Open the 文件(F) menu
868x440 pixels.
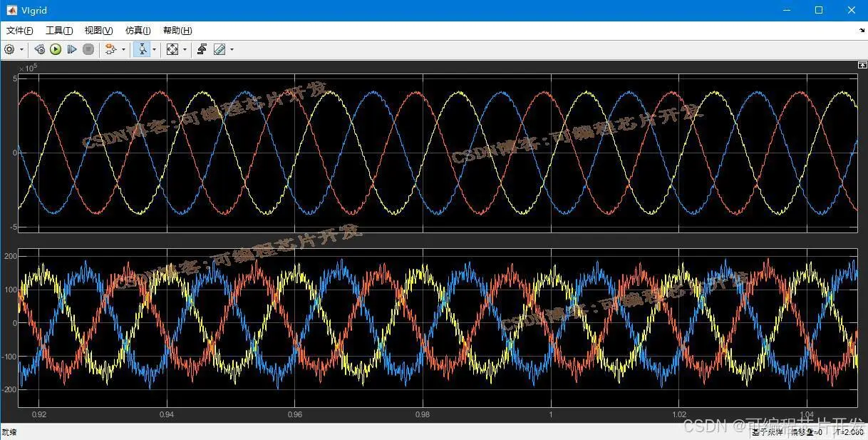[x=20, y=31]
